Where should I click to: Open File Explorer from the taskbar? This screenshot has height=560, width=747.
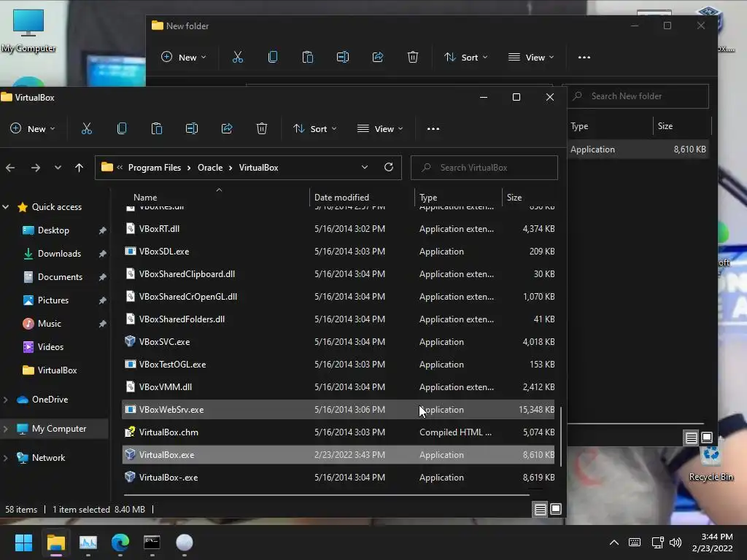point(55,542)
